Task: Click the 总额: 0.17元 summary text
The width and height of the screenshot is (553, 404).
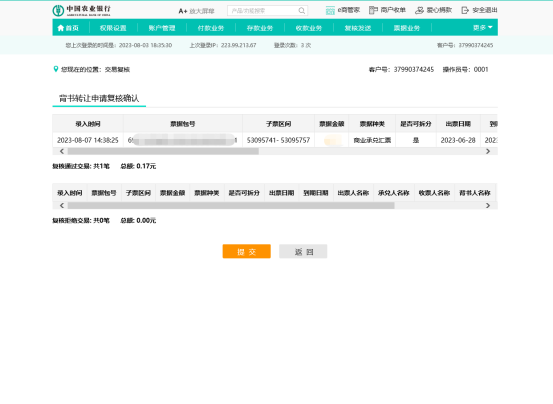Action: pyautogui.click(x=138, y=166)
